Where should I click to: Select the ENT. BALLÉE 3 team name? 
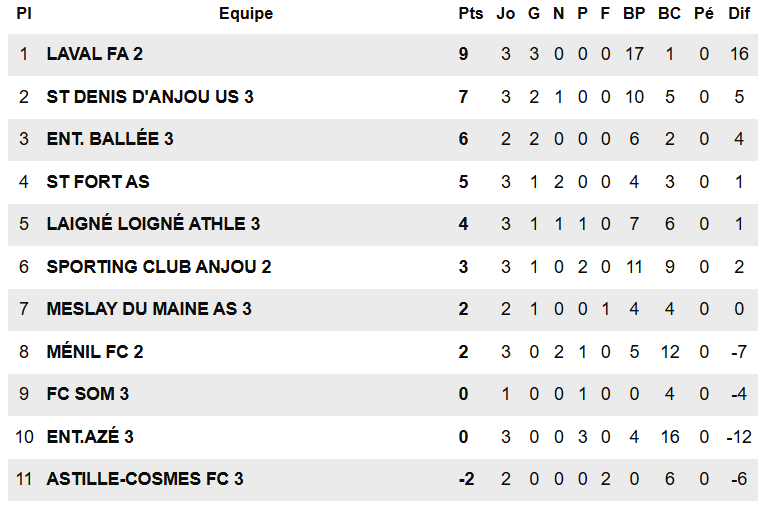110,139
